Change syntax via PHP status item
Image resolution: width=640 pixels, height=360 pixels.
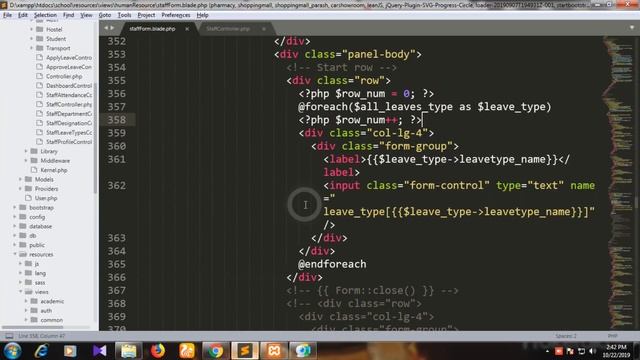pyautogui.click(x=612, y=336)
